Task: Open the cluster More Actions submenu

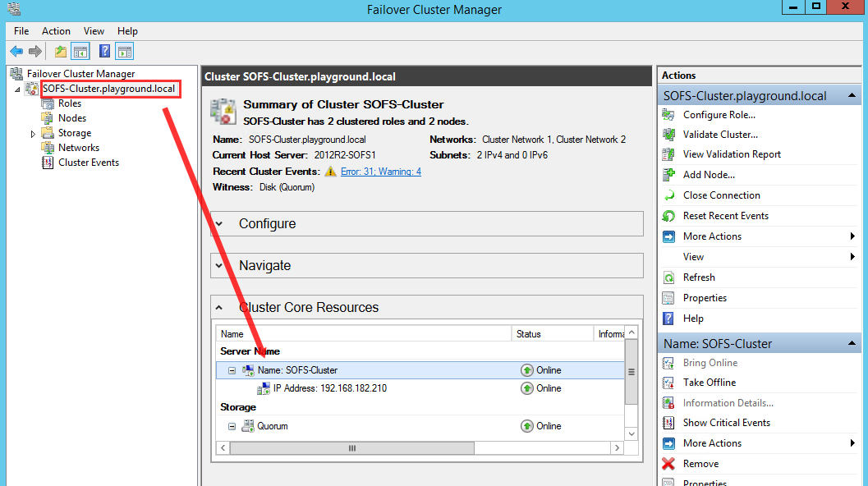Action: click(759, 236)
